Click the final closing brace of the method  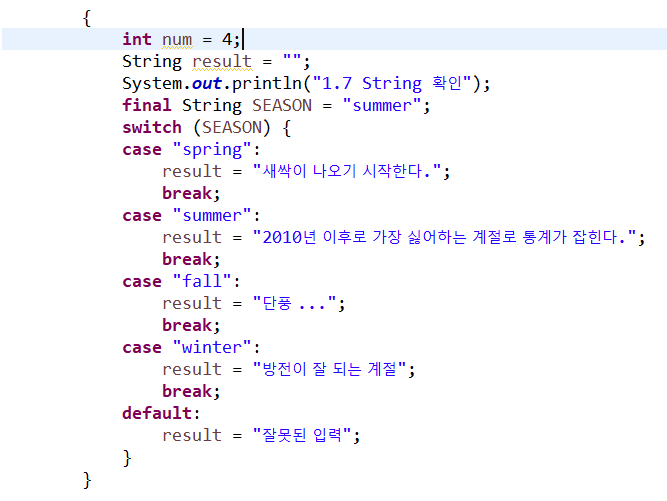point(87,480)
